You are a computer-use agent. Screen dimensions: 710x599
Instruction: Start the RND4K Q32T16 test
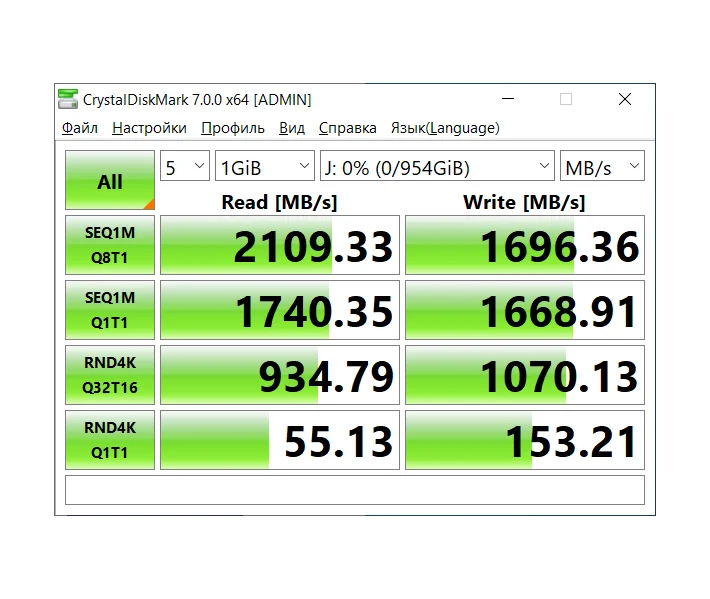110,375
